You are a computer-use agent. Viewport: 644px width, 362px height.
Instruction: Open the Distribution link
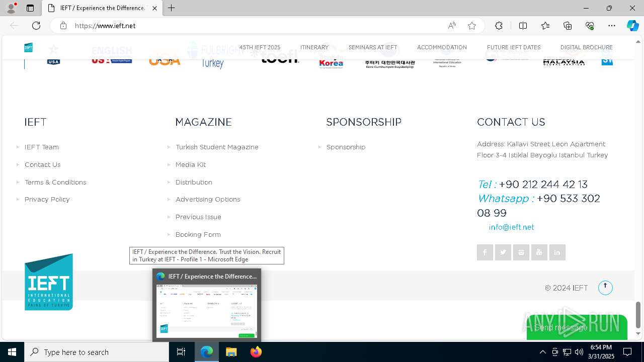point(194,182)
